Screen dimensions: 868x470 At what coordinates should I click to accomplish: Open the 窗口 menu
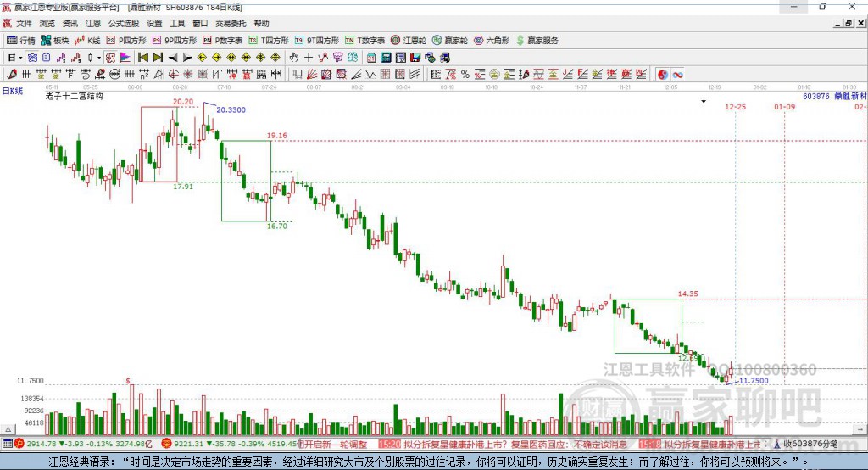click(x=200, y=23)
